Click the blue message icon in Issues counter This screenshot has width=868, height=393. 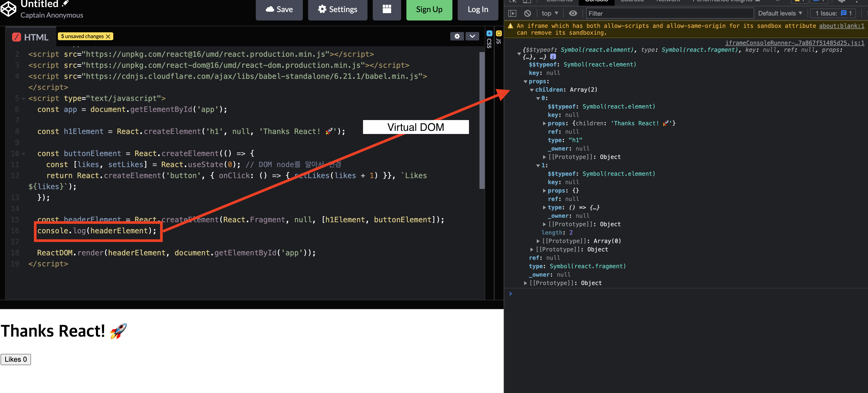pyautogui.click(x=843, y=13)
